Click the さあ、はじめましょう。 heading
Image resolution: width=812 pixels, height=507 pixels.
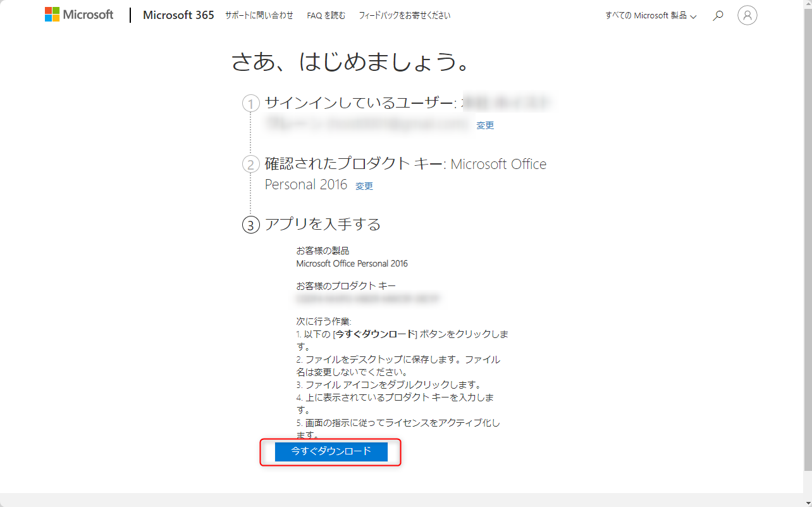pyautogui.click(x=353, y=62)
